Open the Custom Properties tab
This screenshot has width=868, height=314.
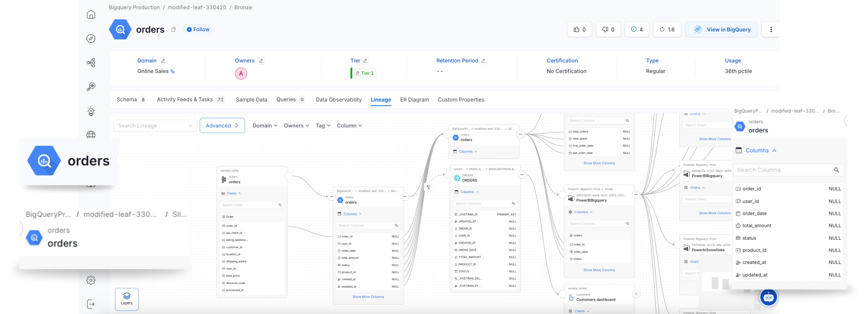coord(461,100)
